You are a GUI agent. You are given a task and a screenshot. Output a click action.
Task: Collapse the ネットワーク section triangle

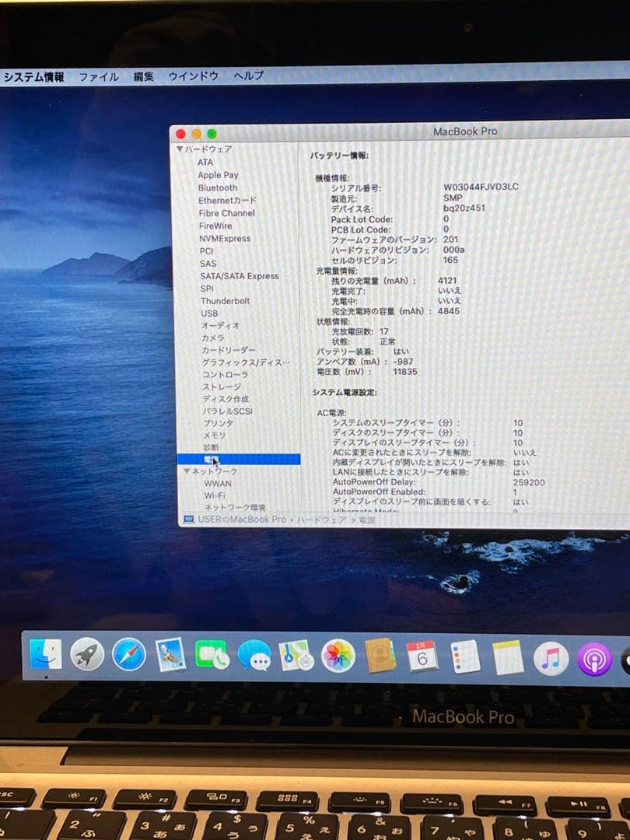185,471
